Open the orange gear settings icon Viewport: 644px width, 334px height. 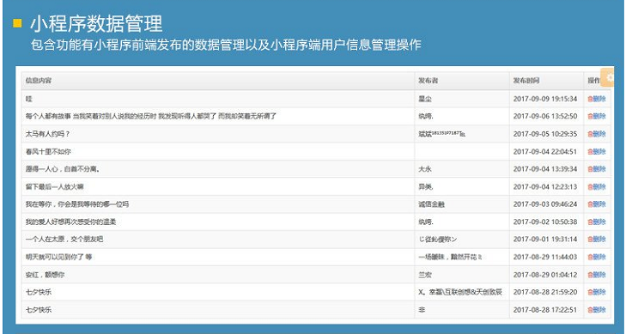(x=607, y=77)
